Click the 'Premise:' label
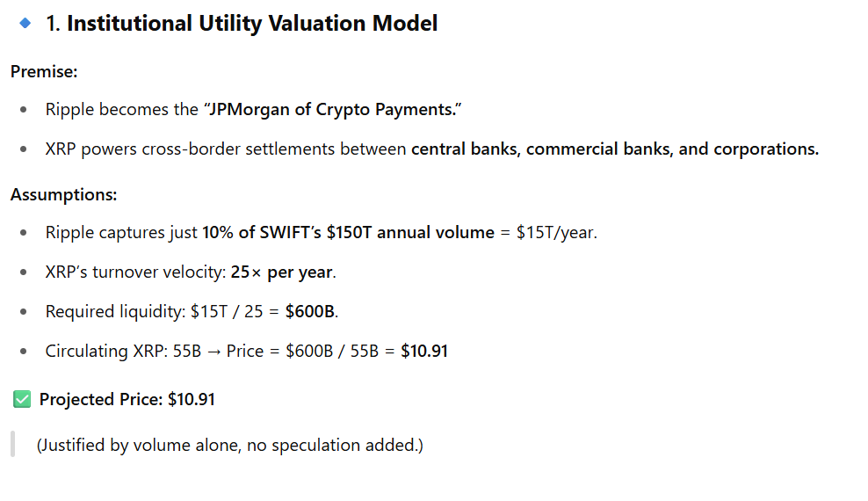Screen dimensions: 868x501 44,71
